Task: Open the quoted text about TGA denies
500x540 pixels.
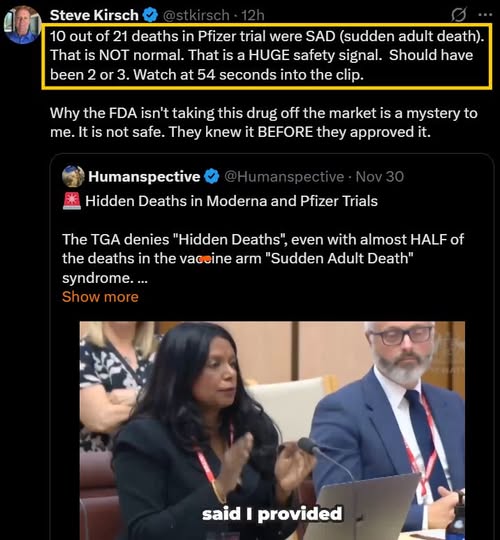Action: pyautogui.click(x=263, y=258)
